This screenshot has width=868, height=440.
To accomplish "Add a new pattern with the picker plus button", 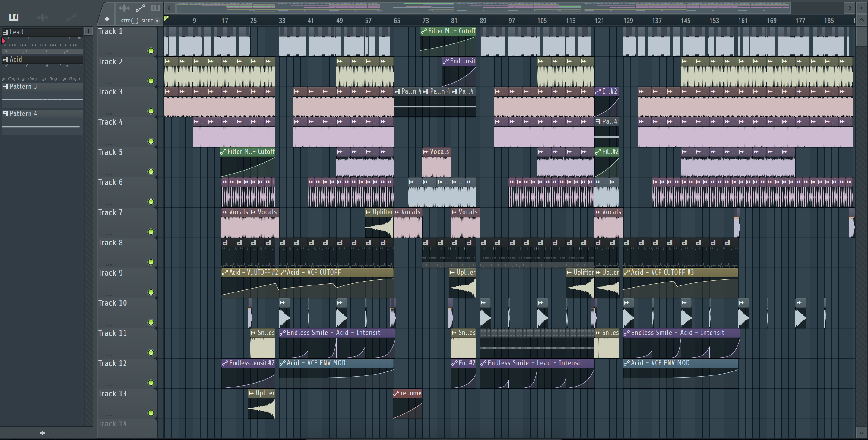I will 43,433.
